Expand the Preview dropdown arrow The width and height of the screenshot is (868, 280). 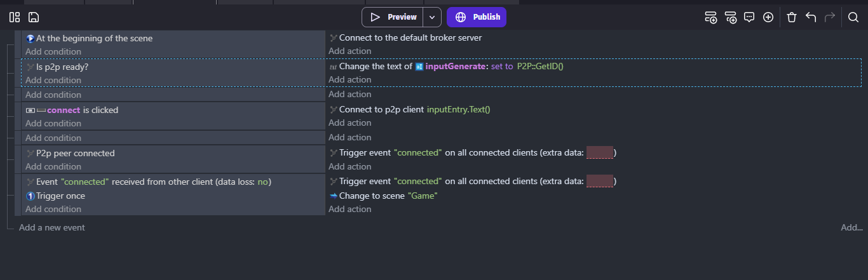[432, 17]
